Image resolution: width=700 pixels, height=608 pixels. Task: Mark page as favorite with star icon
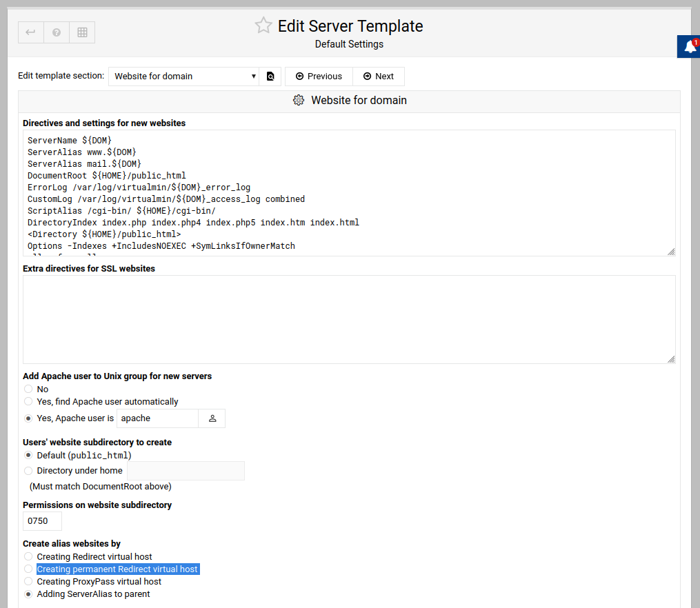(x=263, y=26)
